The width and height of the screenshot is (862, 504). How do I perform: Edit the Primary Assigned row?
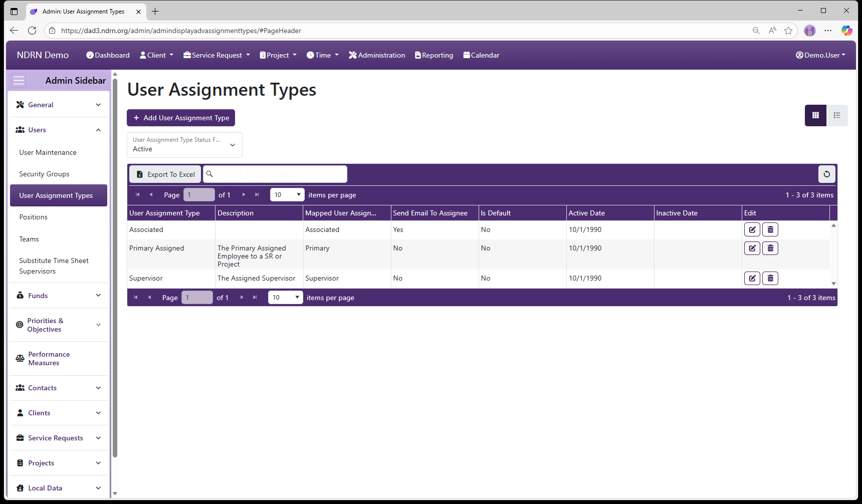point(752,248)
